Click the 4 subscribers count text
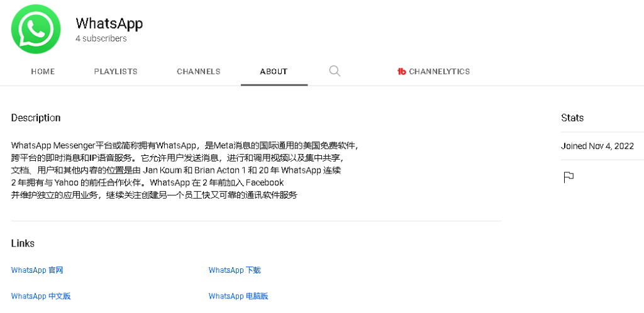 [x=101, y=39]
